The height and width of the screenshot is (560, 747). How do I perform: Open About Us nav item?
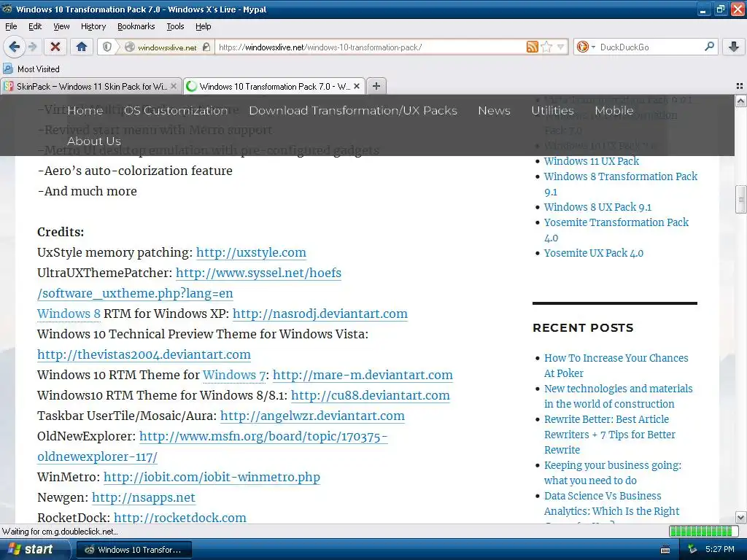click(94, 141)
